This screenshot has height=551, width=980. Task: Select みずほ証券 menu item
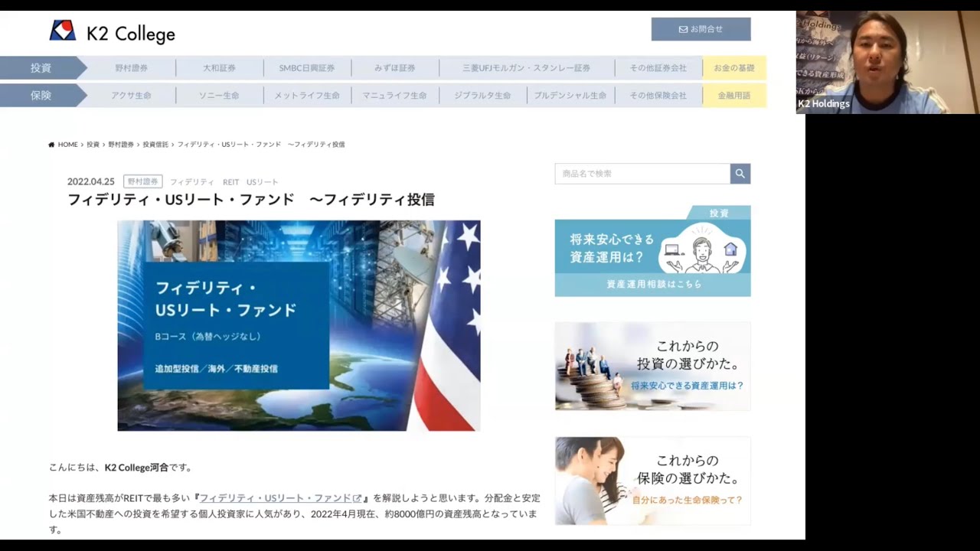395,68
